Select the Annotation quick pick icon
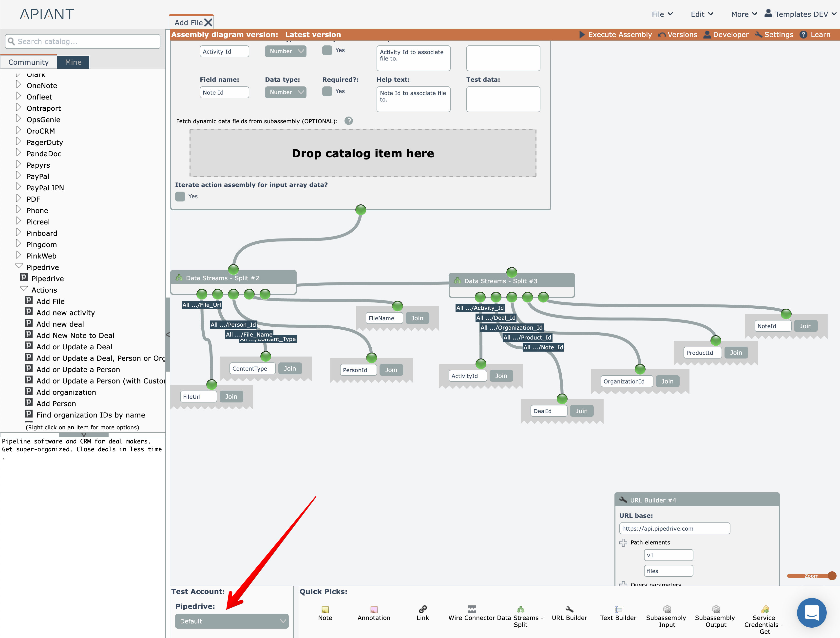This screenshot has height=638, width=840. click(374, 610)
